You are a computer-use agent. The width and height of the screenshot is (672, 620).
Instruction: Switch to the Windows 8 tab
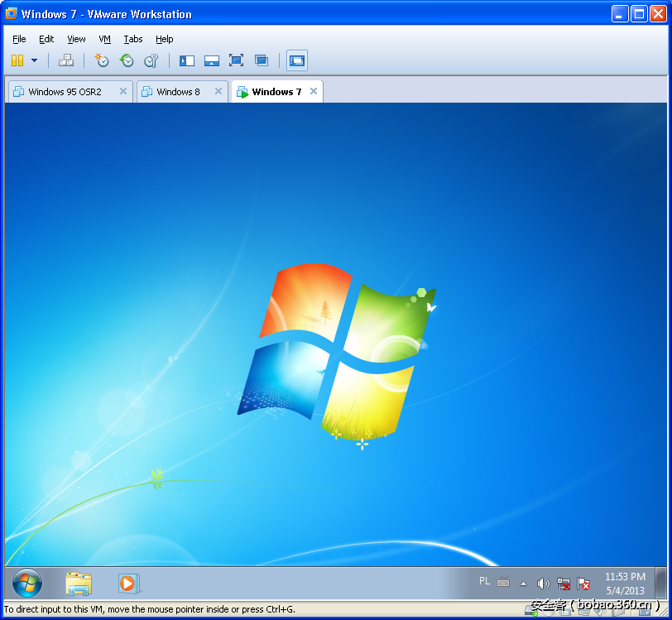click(x=178, y=91)
